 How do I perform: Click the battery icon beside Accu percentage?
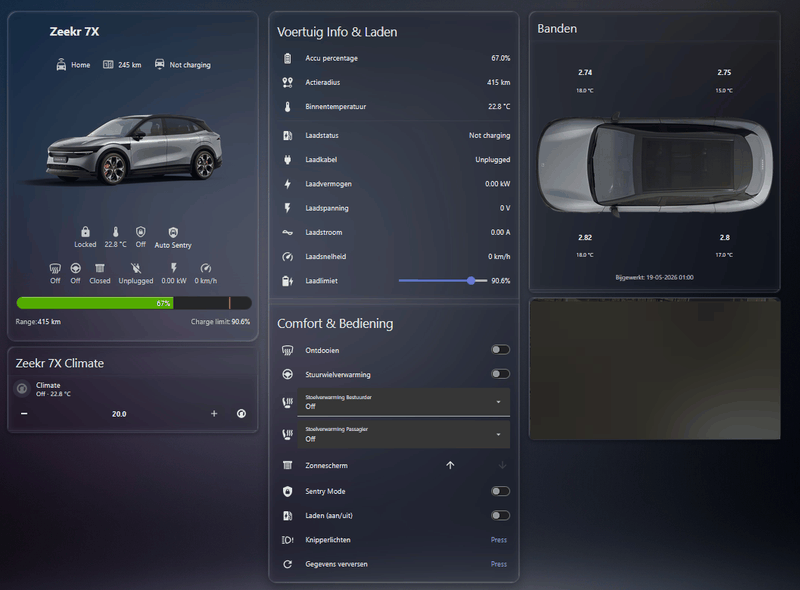click(288, 58)
